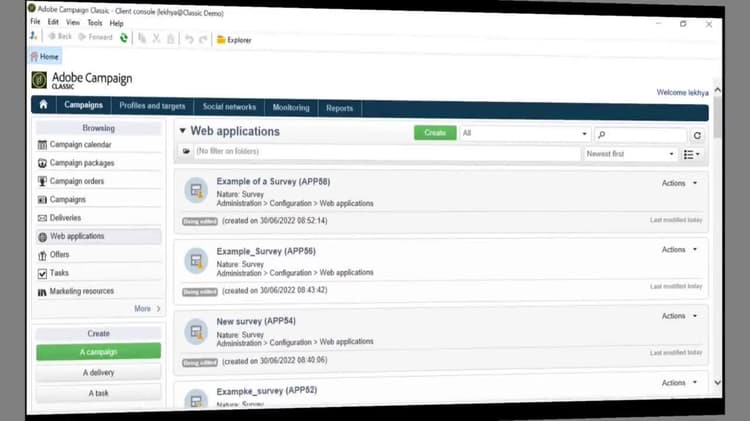Open Actions for Example_Survey APP56

coord(679,250)
